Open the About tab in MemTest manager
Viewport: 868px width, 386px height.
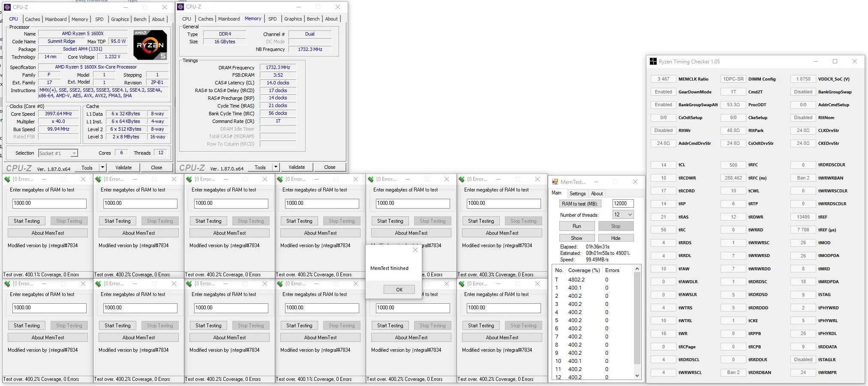point(597,194)
